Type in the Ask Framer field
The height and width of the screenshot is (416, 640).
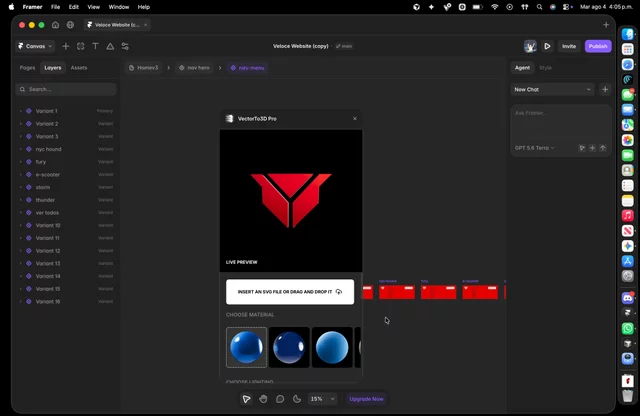coord(561,122)
